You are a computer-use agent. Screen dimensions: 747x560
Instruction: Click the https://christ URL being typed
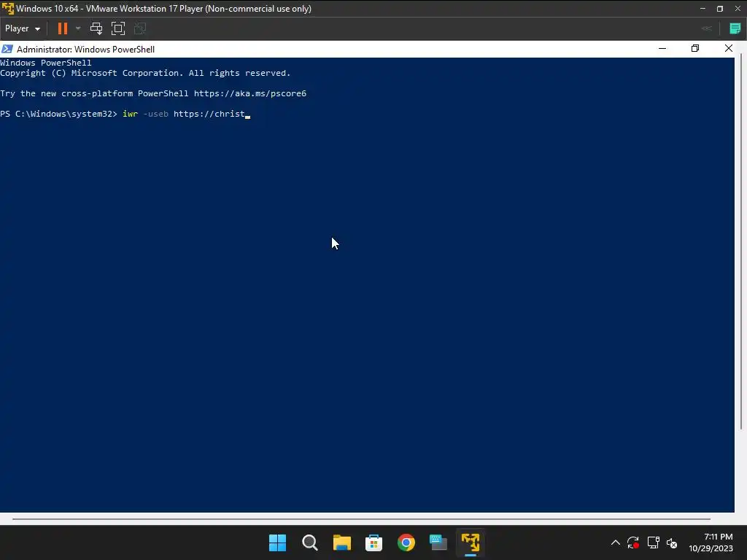209,114
